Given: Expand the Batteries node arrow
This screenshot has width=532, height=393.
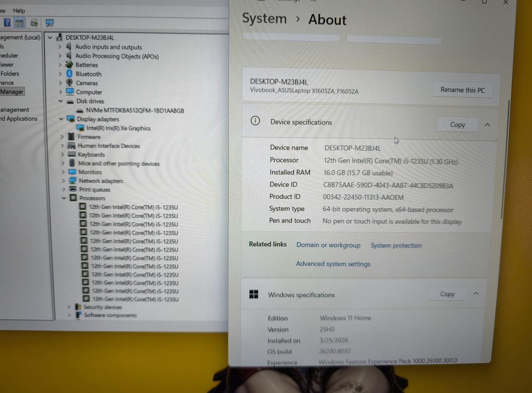Looking at the screenshot, I should click(60, 65).
